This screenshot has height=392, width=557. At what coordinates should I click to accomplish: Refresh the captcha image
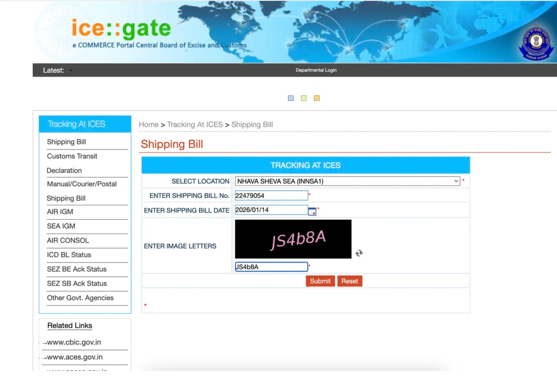coord(359,253)
